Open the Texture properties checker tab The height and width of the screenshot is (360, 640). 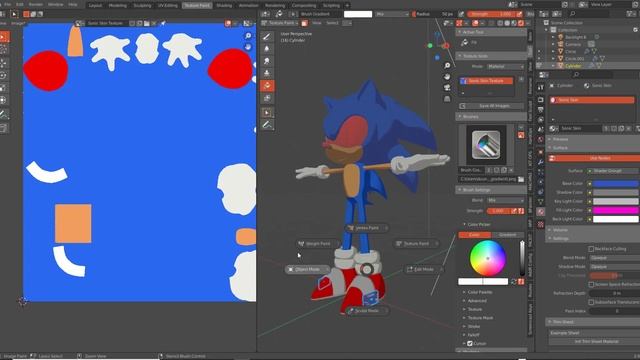[540, 224]
